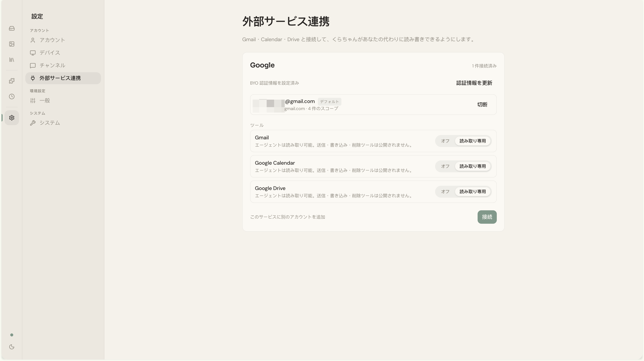Click 切断 to disconnect Gmail account
Viewport: 644px width, 361px height.
pyautogui.click(x=482, y=105)
